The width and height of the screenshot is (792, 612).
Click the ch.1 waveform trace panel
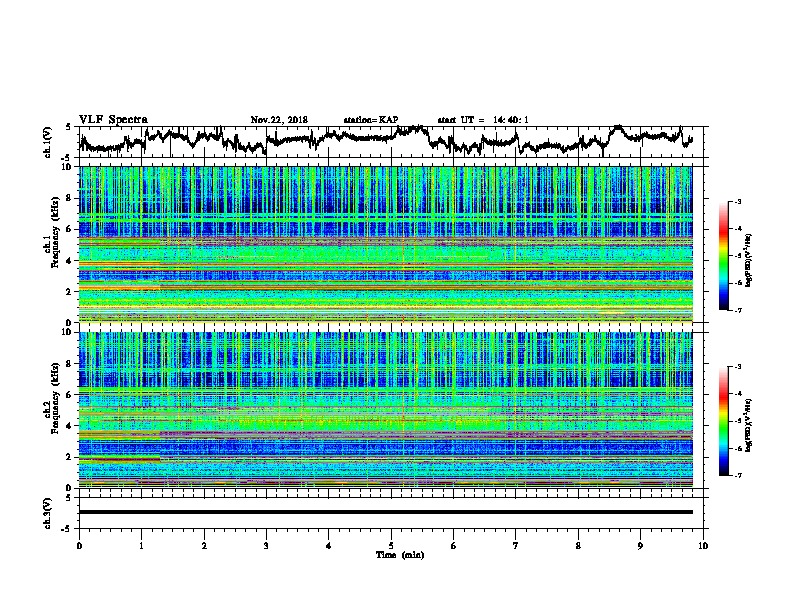pyautogui.click(x=393, y=142)
